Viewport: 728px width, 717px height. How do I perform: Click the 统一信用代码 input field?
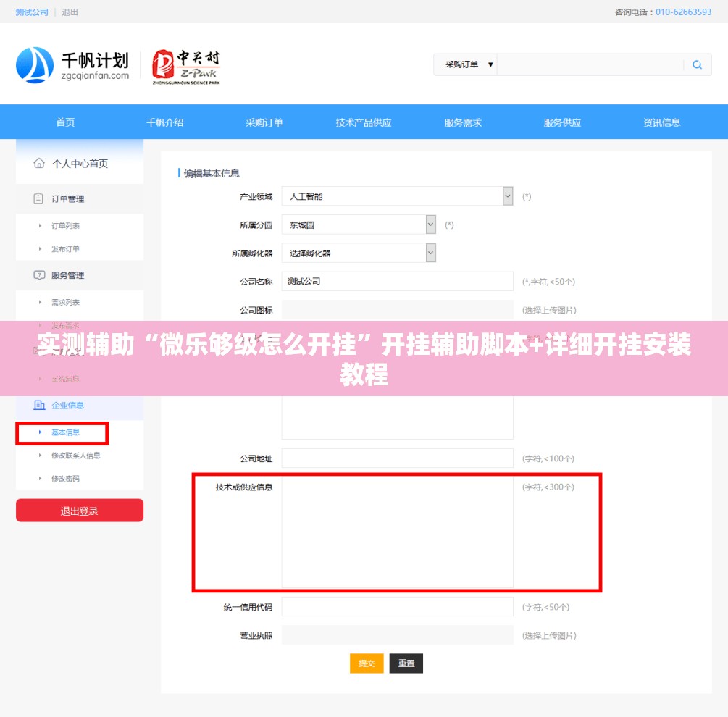397,606
